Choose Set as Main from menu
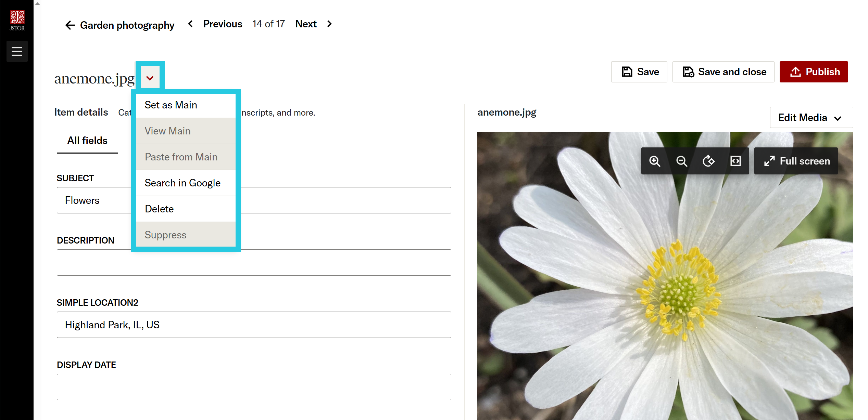868x420 pixels. [186, 105]
